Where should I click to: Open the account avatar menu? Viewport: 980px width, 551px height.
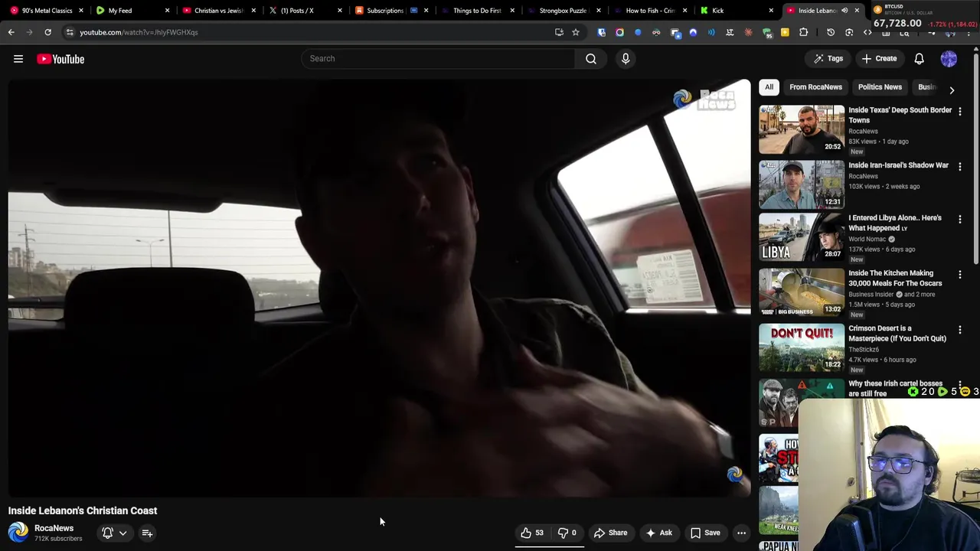click(x=949, y=58)
